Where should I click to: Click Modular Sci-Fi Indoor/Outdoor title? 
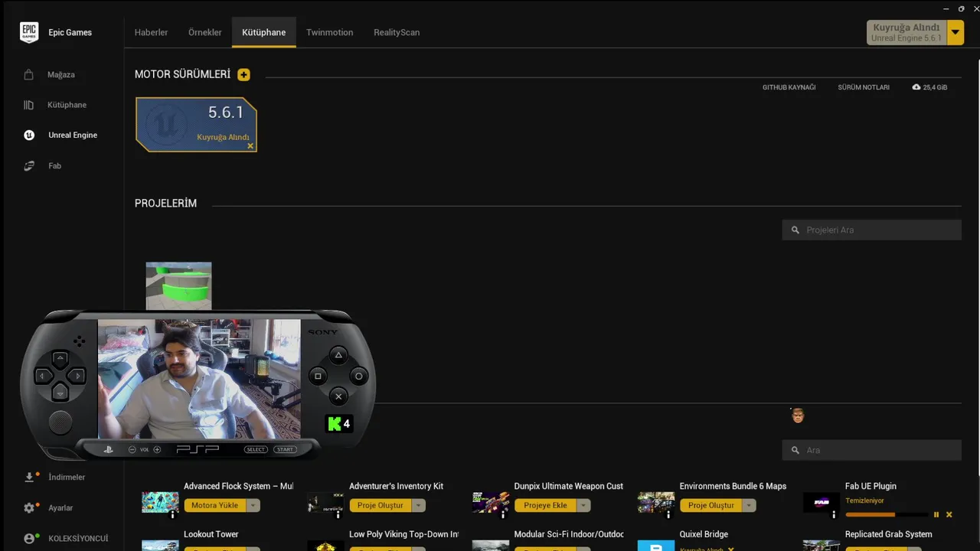(x=569, y=534)
